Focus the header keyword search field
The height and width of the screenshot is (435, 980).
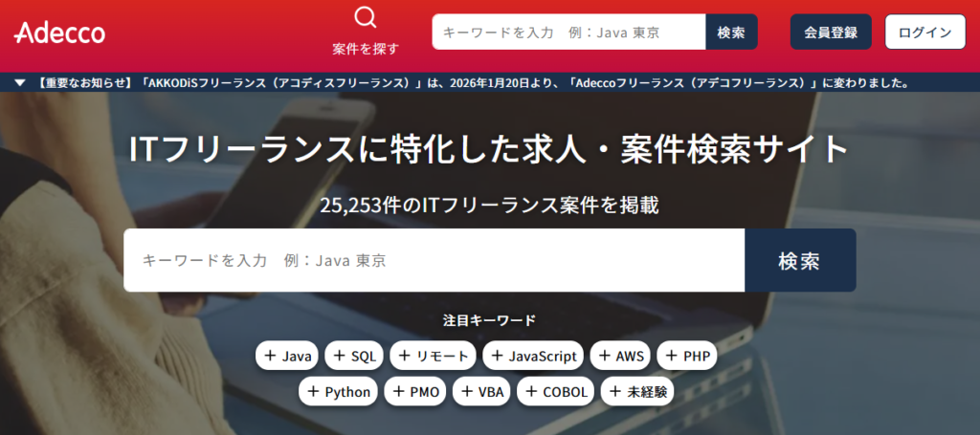(568, 32)
